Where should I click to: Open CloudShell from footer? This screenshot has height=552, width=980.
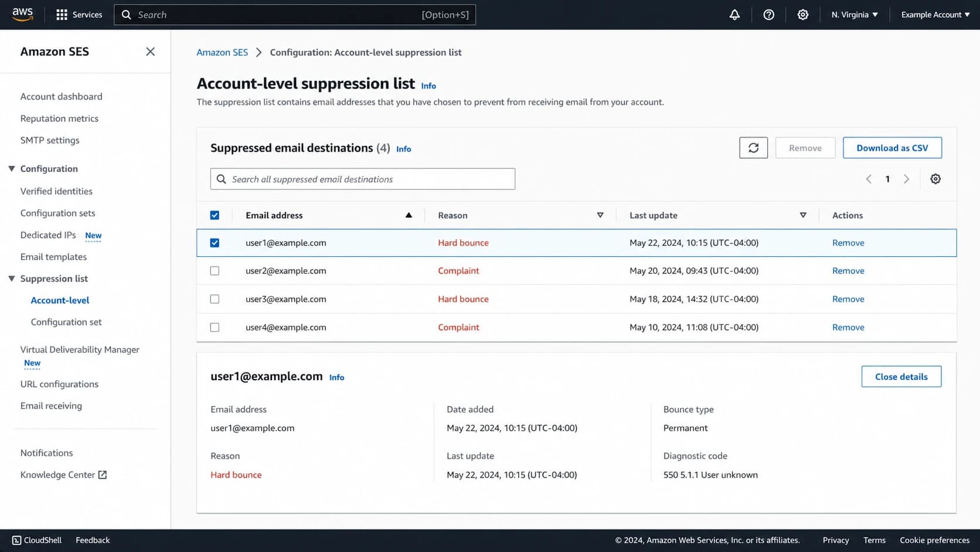coord(37,540)
